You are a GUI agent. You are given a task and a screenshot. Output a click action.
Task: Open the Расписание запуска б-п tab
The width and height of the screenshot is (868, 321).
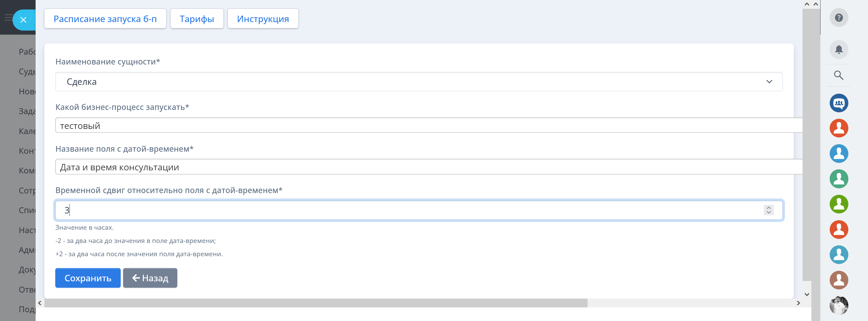105,19
